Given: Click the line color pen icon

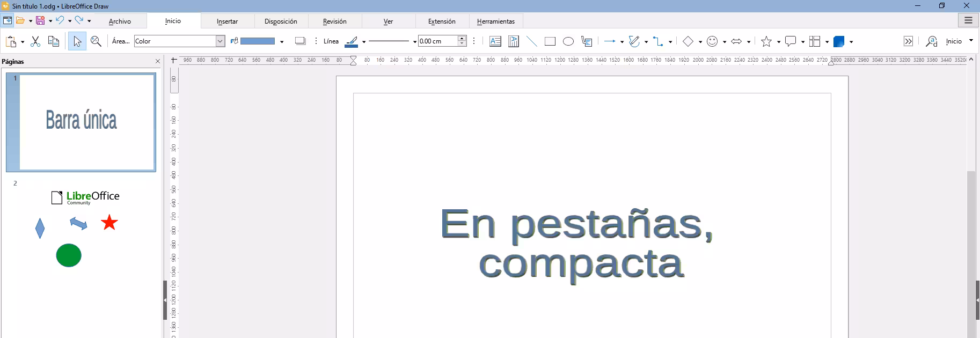Looking at the screenshot, I should click(352, 42).
